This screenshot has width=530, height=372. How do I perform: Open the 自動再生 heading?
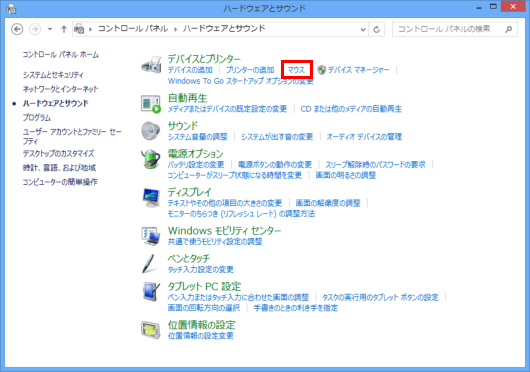click(x=187, y=98)
